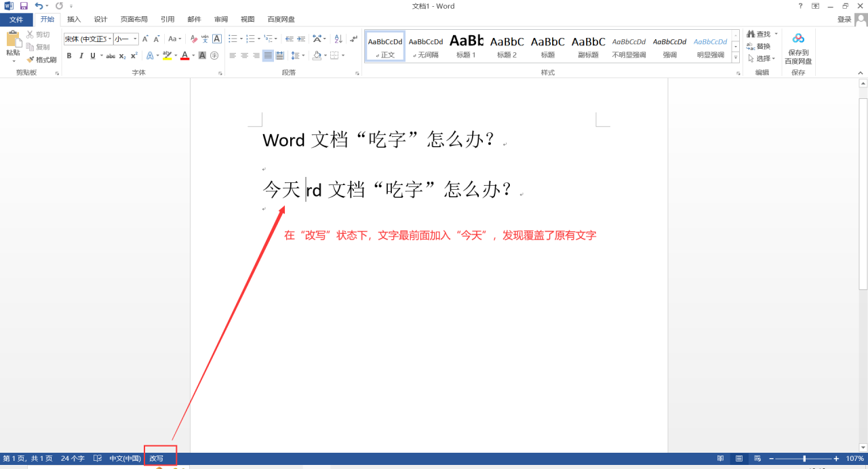Screen dimensions: 868x469
Task: Click the Redo icon in title bar
Action: [x=59, y=5]
